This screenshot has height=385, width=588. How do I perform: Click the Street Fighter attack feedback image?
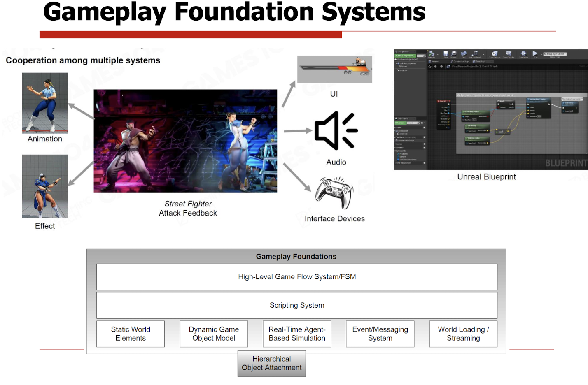pos(185,141)
